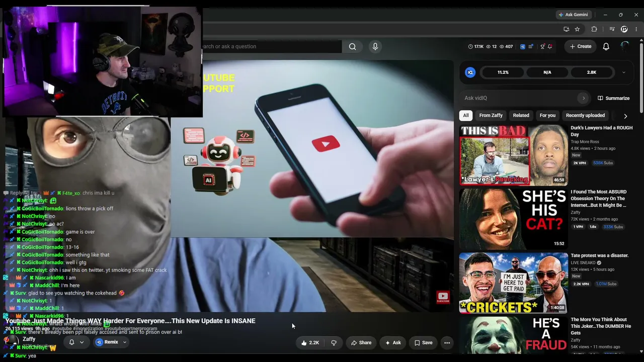644x362 pixels.
Task: Click the 17.1K clock stat in vidIQ bar
Action: click(475, 46)
